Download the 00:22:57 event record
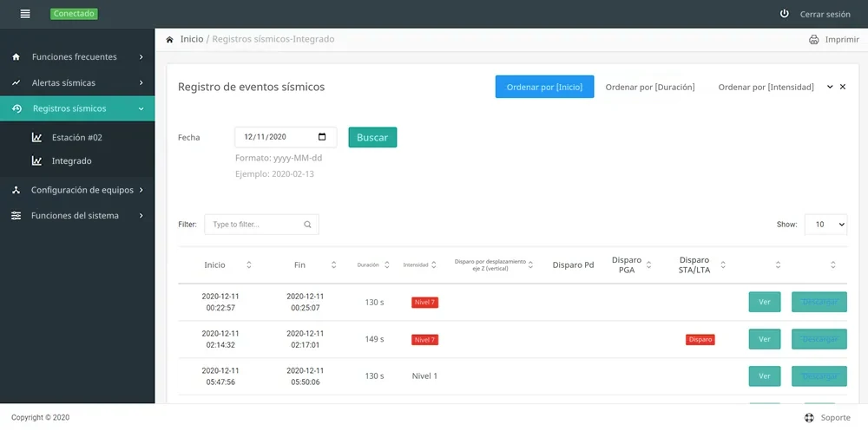 (819, 302)
